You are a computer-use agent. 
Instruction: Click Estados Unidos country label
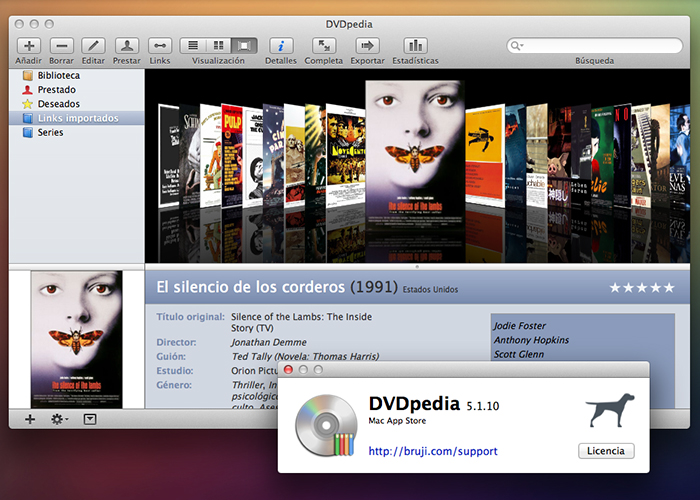[x=430, y=290]
